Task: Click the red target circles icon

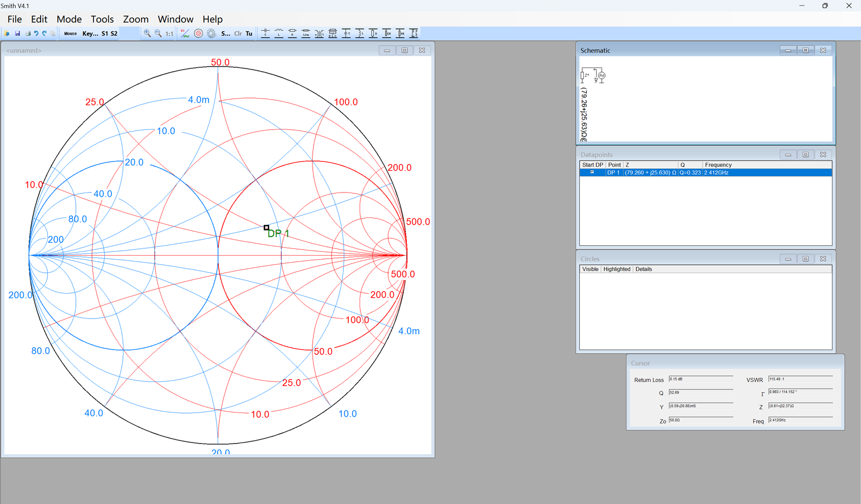Action: click(x=198, y=34)
